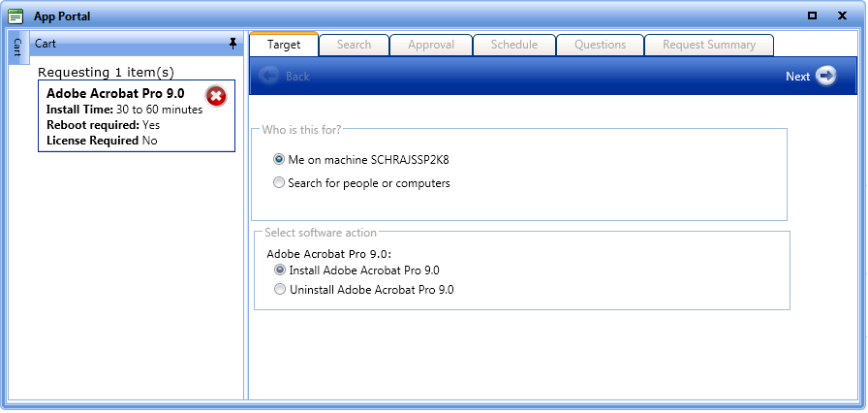Open the Target tab
The height and width of the screenshot is (413, 868).
284,45
